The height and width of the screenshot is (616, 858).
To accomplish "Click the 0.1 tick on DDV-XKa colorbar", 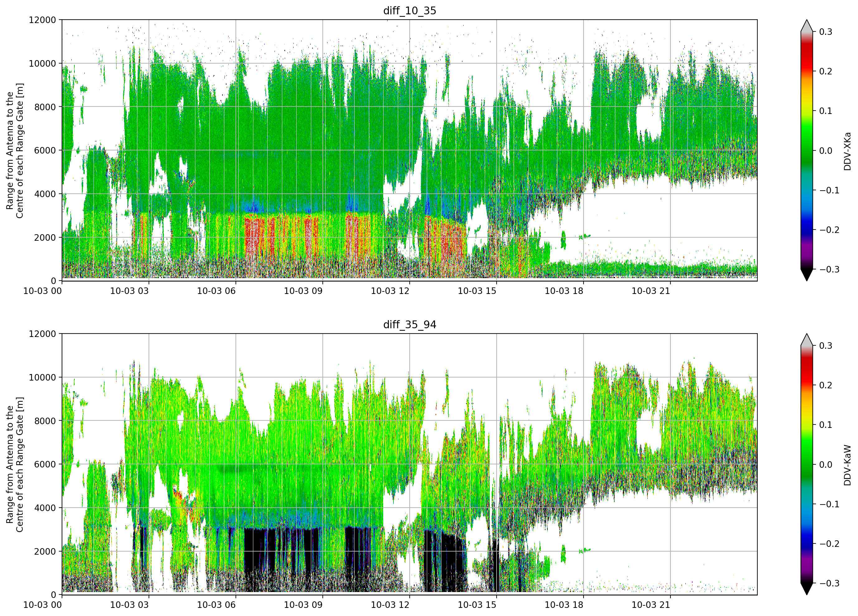I will (x=826, y=111).
